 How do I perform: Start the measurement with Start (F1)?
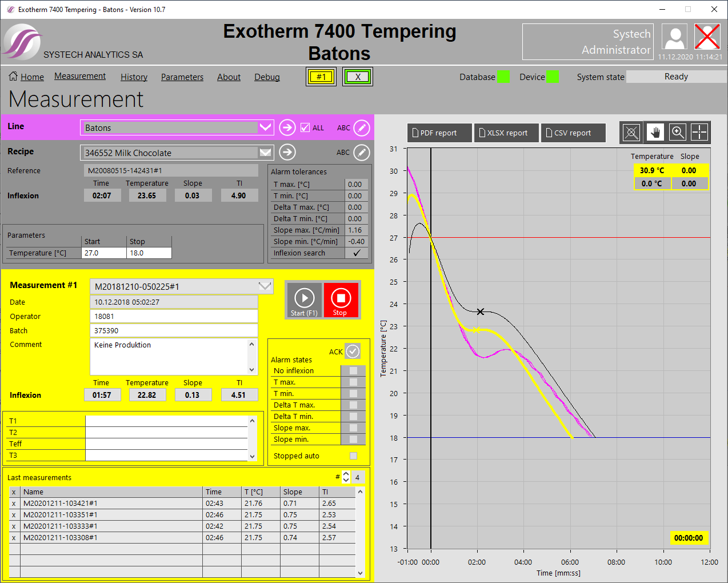[304, 300]
